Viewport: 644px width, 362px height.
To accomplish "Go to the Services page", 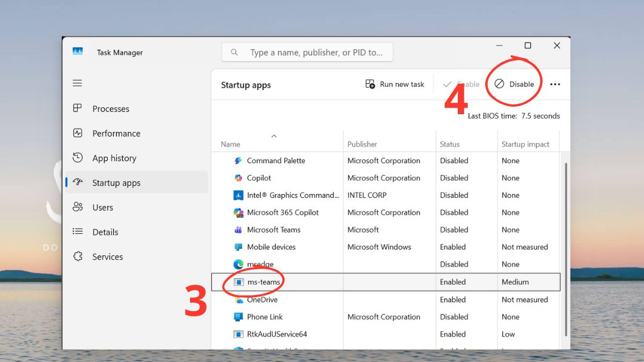I will tap(107, 257).
